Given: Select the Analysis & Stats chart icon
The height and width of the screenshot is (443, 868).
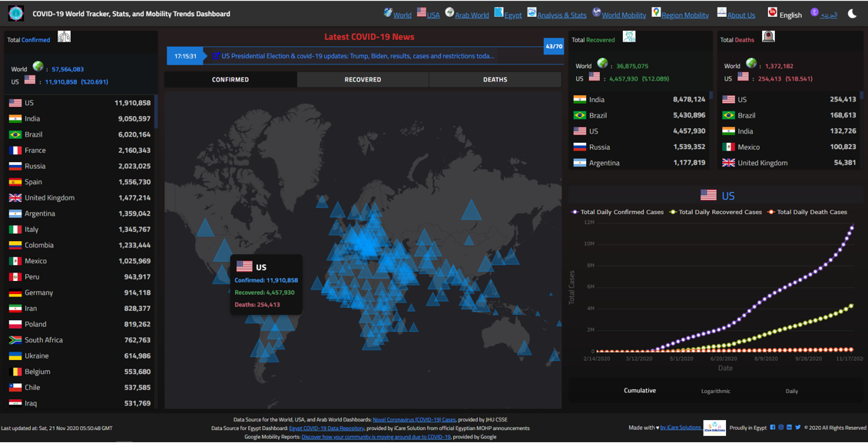Looking at the screenshot, I should [x=532, y=12].
